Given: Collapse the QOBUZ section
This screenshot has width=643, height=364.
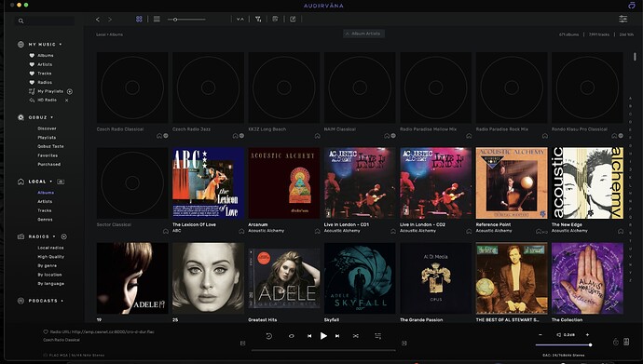Looking at the screenshot, I should pyautogui.click(x=51, y=117).
